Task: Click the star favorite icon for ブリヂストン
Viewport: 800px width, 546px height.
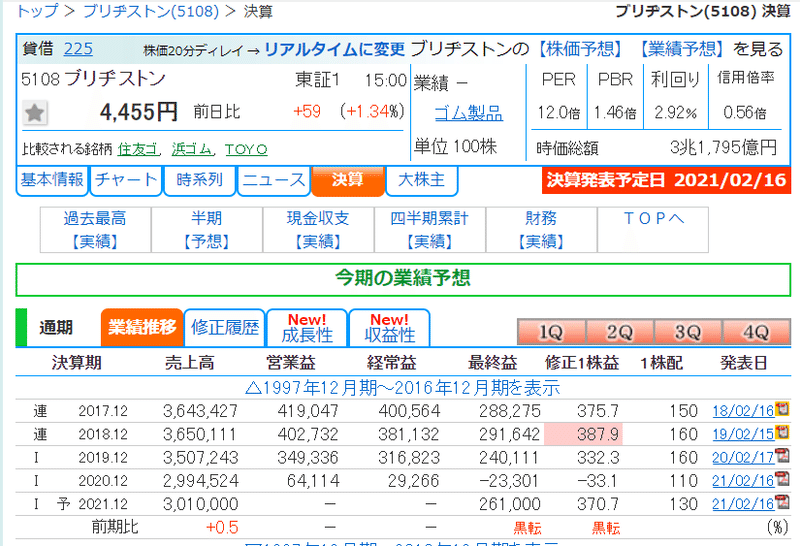Action: (x=35, y=113)
